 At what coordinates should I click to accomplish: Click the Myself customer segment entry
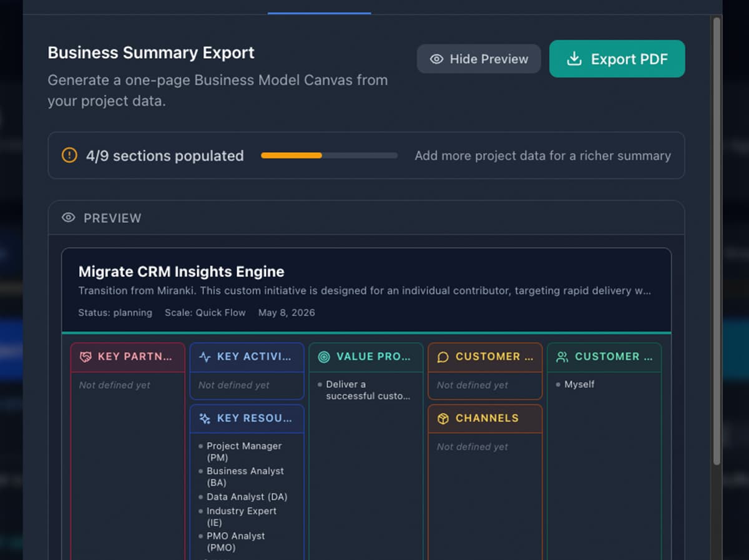pos(579,385)
